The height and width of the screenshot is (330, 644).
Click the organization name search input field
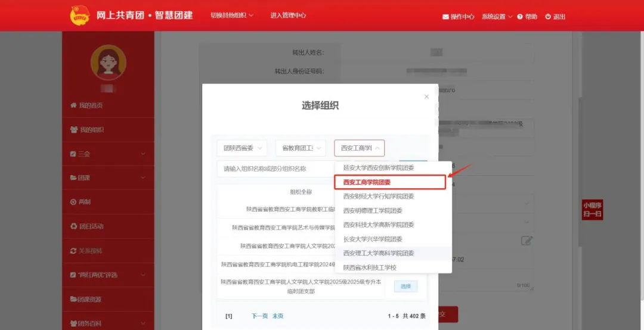click(276, 169)
